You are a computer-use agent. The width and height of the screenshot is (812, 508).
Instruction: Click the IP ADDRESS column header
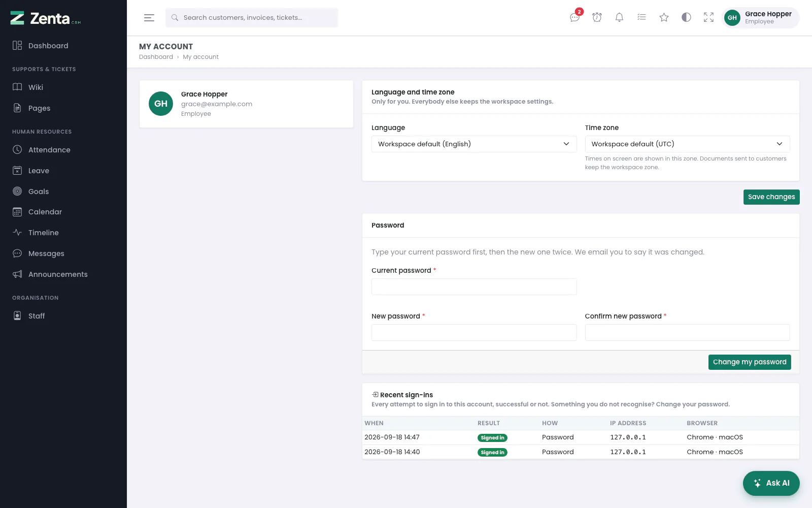coord(628,423)
